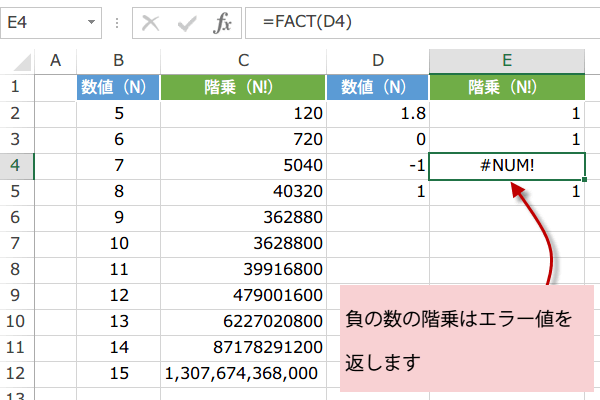This screenshot has width=600, height=400.
Task: Click cell B11 with value 14
Action: point(118,348)
